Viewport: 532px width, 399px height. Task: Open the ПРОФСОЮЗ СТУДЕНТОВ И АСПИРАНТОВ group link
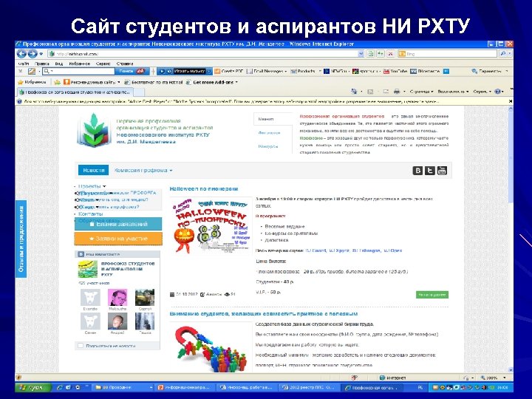click(128, 269)
